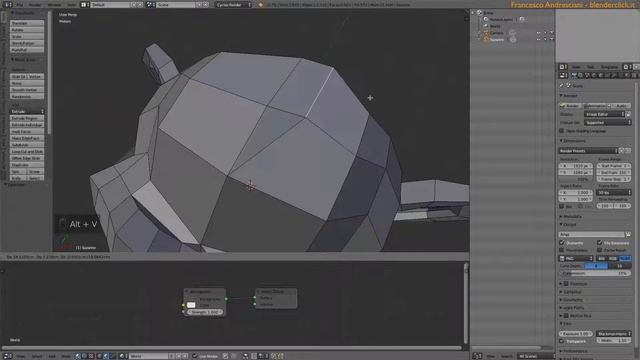Click the Properties editor type icon
640x360 pixels.
coord(564,76)
